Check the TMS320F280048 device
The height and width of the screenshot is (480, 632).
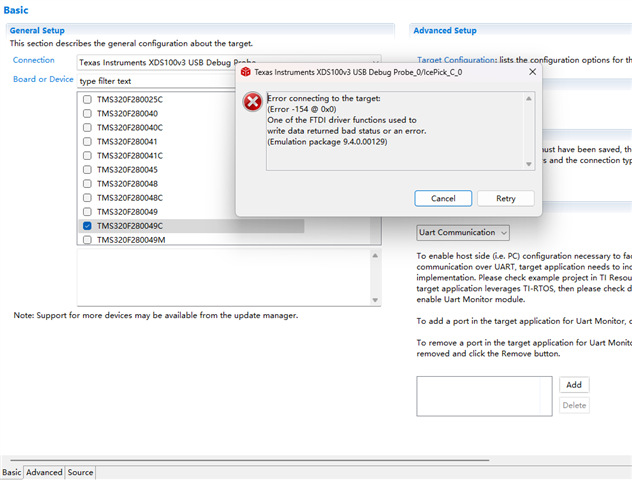coord(87,184)
